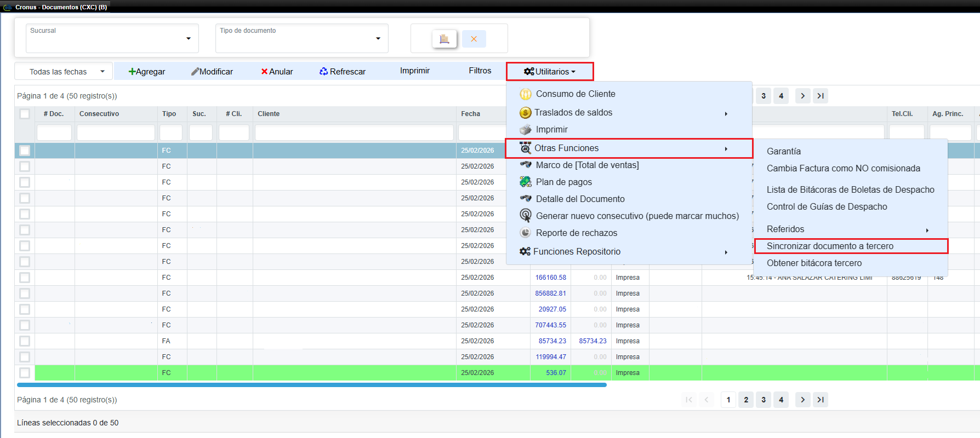Click the coin icon for Consumo de Cliente
The height and width of the screenshot is (438, 980).
(x=525, y=94)
